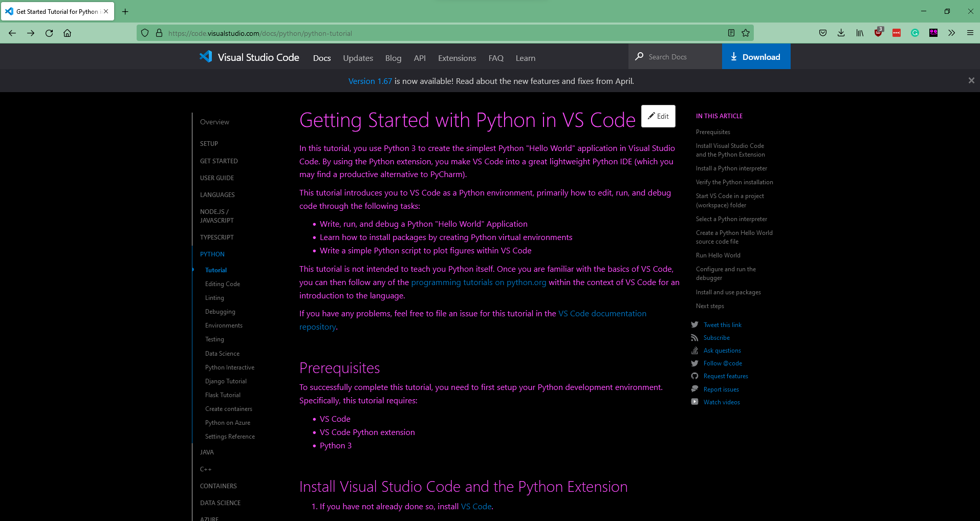Viewport: 980px width, 521px height.
Task: Click the red password manager extension icon
Action: (x=897, y=33)
